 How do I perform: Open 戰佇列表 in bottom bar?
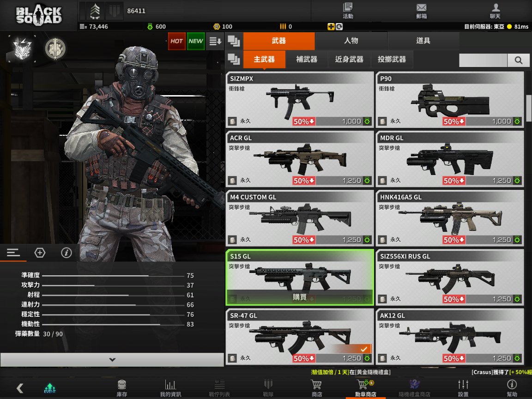click(219, 388)
